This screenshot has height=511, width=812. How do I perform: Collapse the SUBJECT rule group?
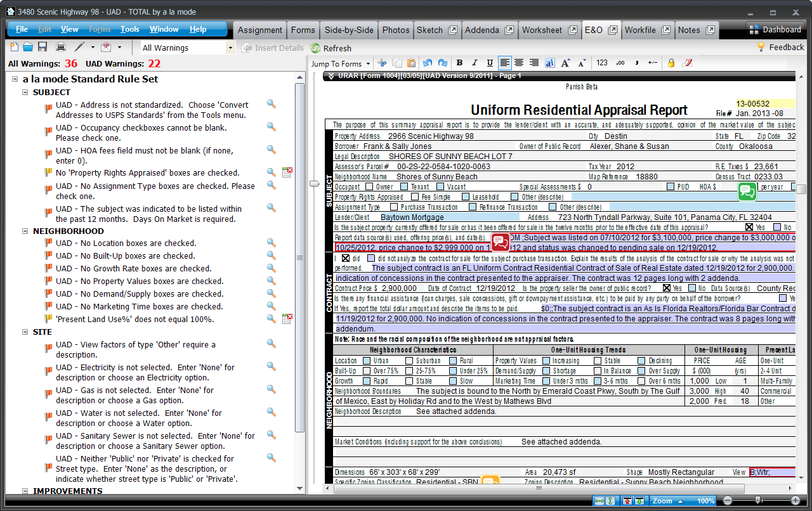point(25,92)
